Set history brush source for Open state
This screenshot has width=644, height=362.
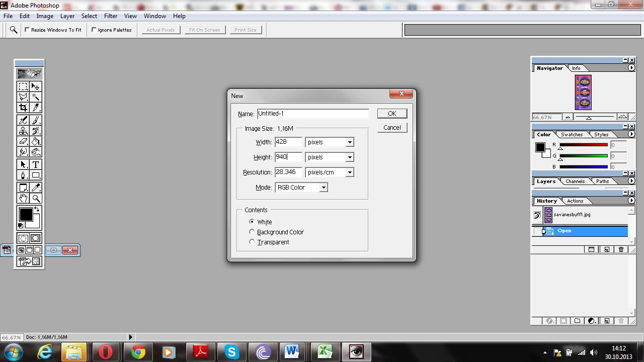[x=537, y=231]
